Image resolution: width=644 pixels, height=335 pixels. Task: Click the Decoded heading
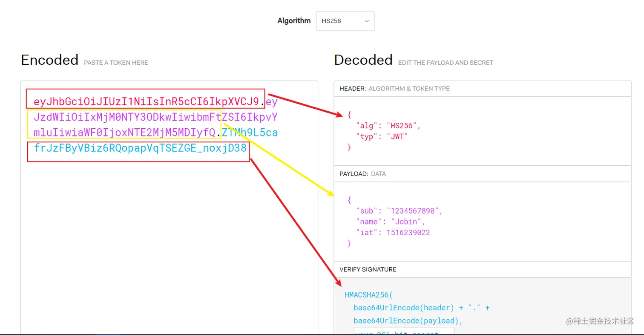(363, 60)
